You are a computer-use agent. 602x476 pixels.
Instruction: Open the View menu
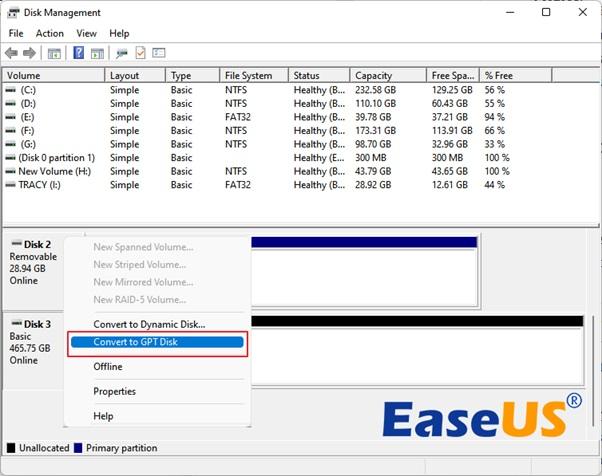pyautogui.click(x=86, y=33)
